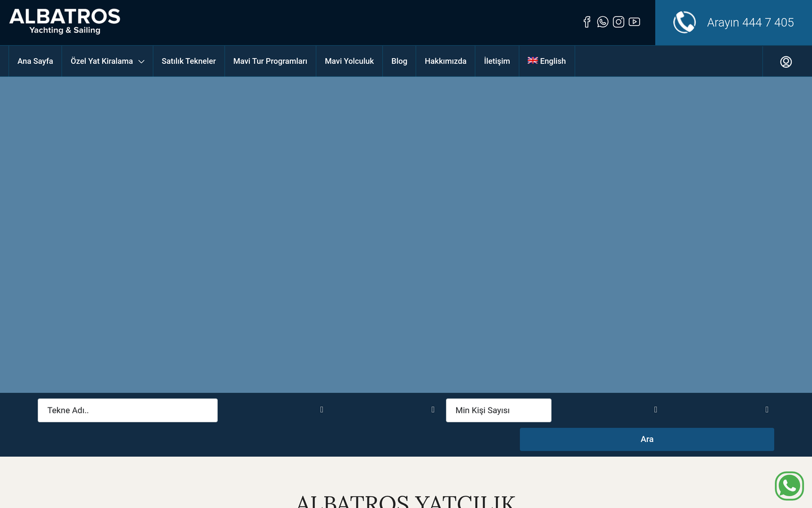
Task: Open Mavi Tur Programları menu item
Action: click(270, 61)
